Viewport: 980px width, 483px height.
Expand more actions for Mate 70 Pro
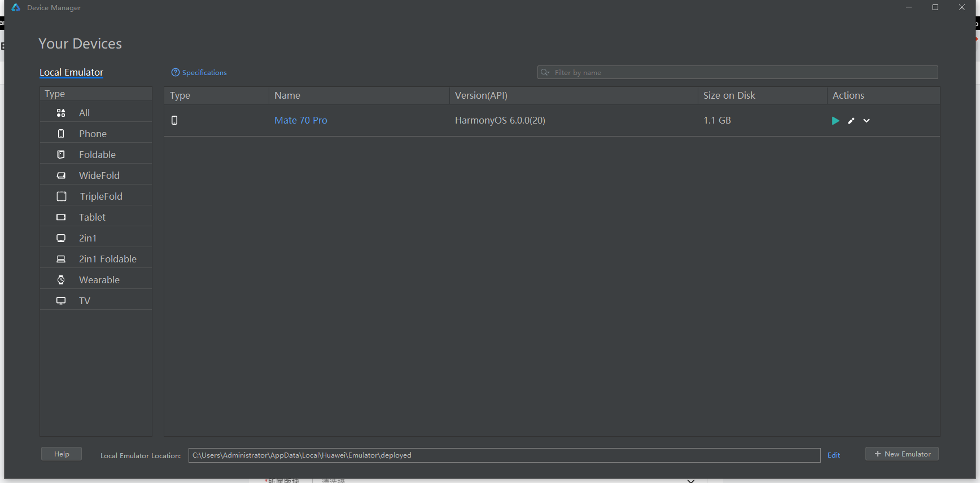(867, 121)
